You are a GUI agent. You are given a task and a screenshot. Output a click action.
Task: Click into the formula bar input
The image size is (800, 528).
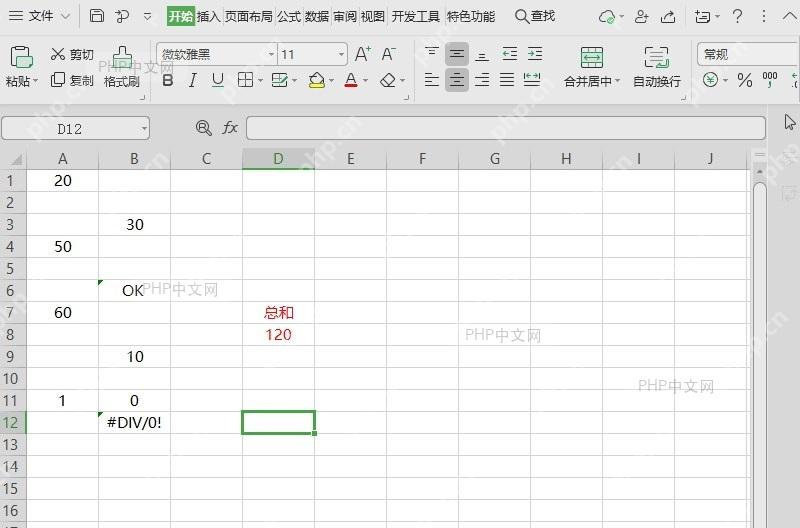506,128
